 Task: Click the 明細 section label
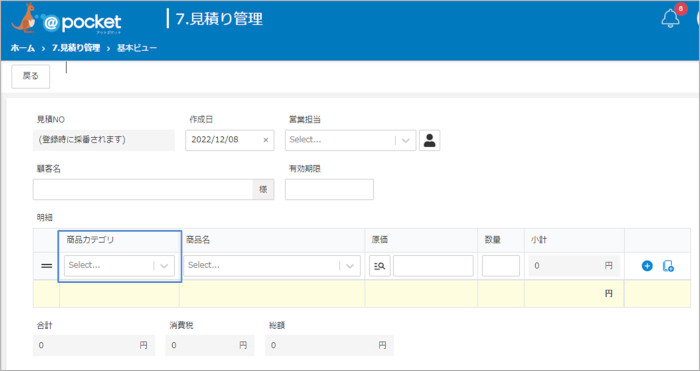(x=45, y=217)
